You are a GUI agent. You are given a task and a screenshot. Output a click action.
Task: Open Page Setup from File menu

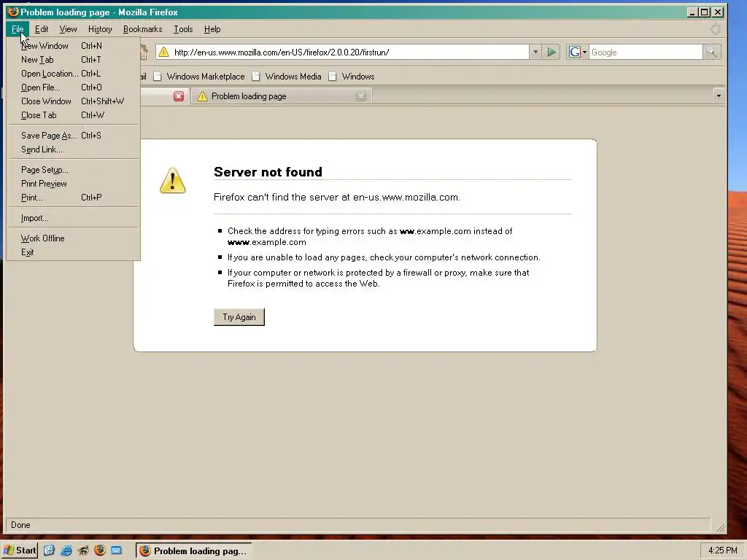(74, 169)
